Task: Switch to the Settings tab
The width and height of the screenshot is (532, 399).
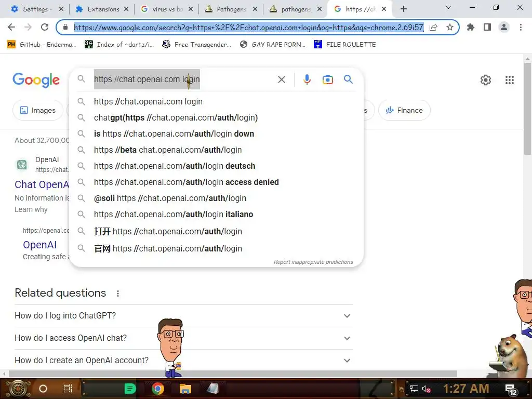Action: point(33,9)
